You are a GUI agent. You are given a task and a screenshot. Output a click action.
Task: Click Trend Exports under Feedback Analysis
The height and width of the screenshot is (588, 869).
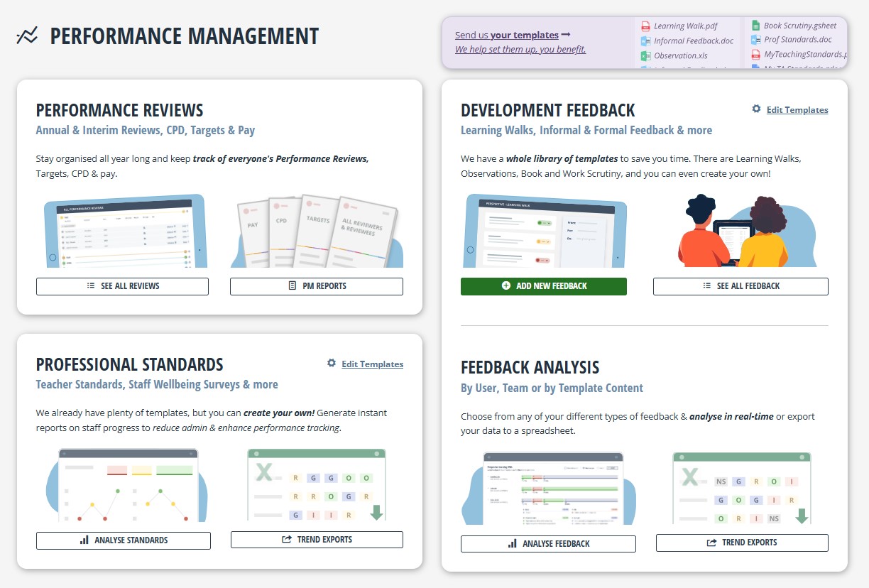pyautogui.click(x=742, y=543)
